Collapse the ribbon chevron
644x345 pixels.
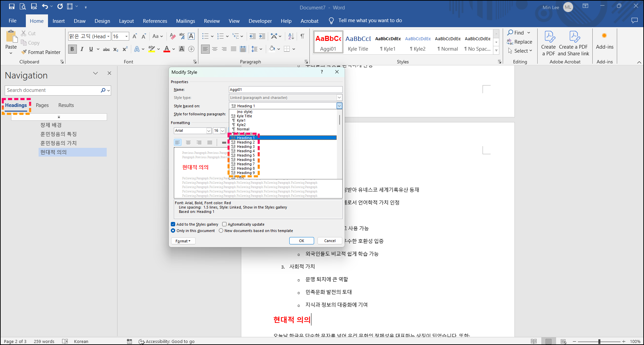click(639, 62)
